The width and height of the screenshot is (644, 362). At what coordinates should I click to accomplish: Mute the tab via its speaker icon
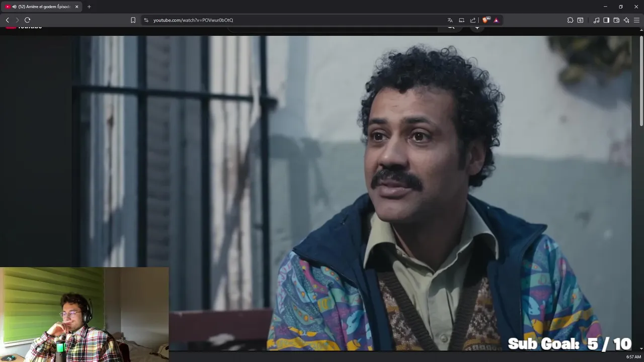15,7
